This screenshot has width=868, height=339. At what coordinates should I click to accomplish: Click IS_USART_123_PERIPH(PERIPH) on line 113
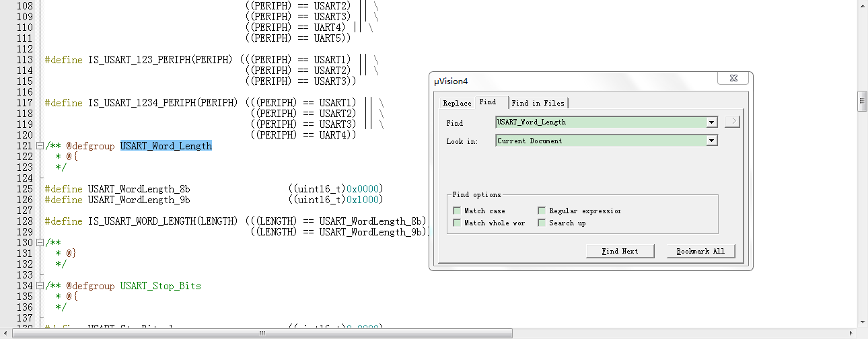(160, 60)
